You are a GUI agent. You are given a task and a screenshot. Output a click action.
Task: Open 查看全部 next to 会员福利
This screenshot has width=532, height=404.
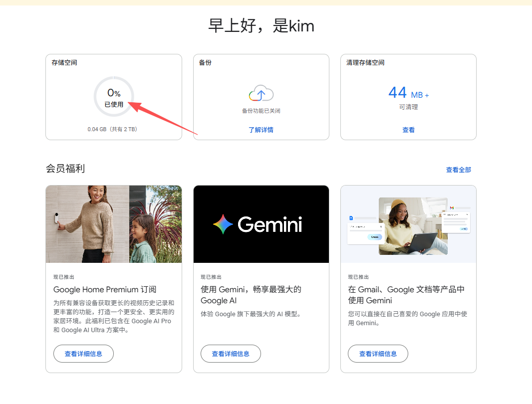(x=458, y=170)
